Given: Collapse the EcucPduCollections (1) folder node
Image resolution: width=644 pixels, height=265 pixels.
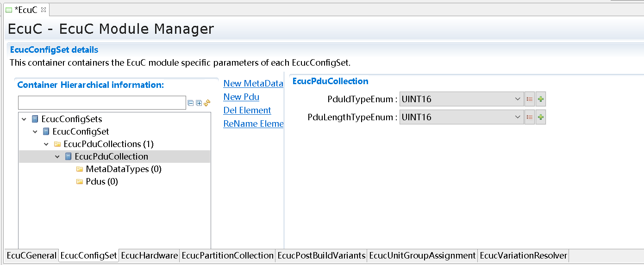Looking at the screenshot, I should tap(46, 144).
